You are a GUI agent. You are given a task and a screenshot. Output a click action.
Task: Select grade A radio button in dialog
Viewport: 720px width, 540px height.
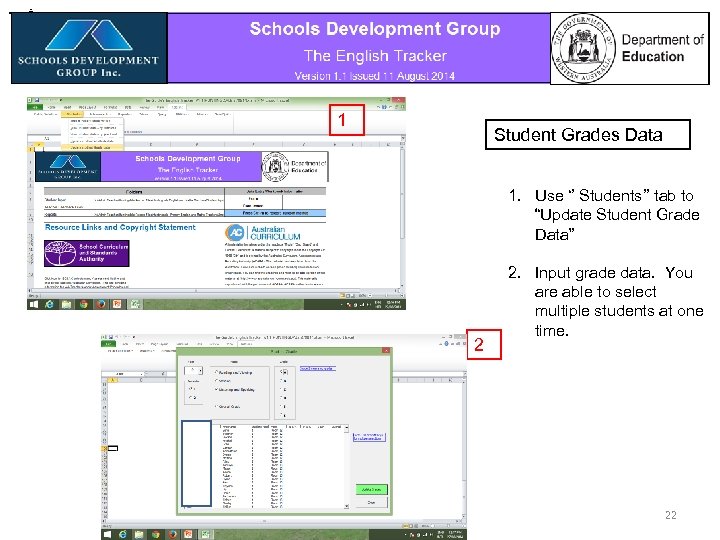[282, 372]
